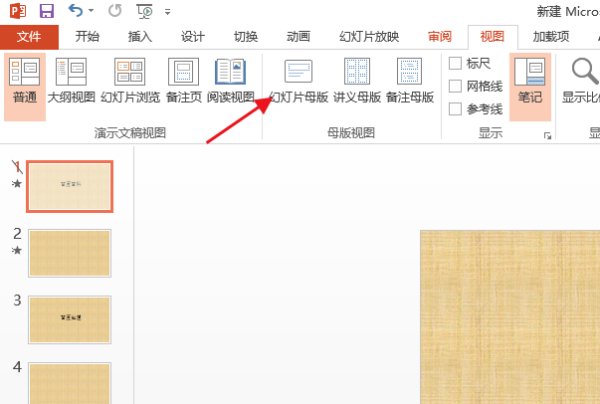Switch to the 设计 tab

193,37
